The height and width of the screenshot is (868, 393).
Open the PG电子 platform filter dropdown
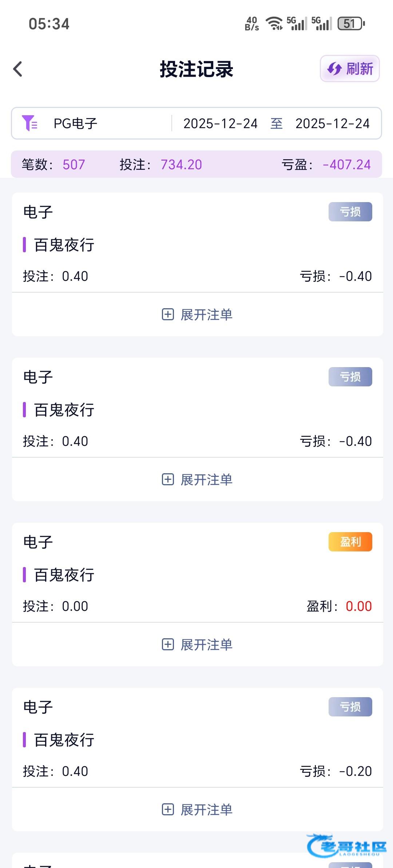[x=75, y=124]
